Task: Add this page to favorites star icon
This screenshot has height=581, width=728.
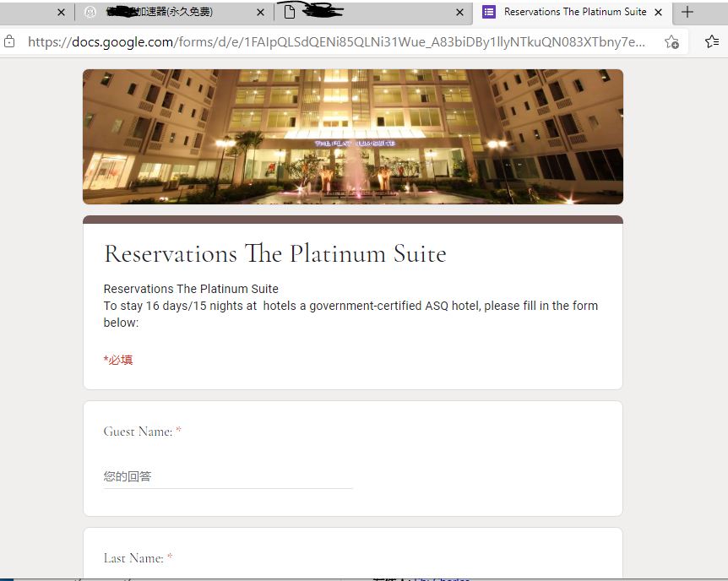Action: [x=671, y=41]
